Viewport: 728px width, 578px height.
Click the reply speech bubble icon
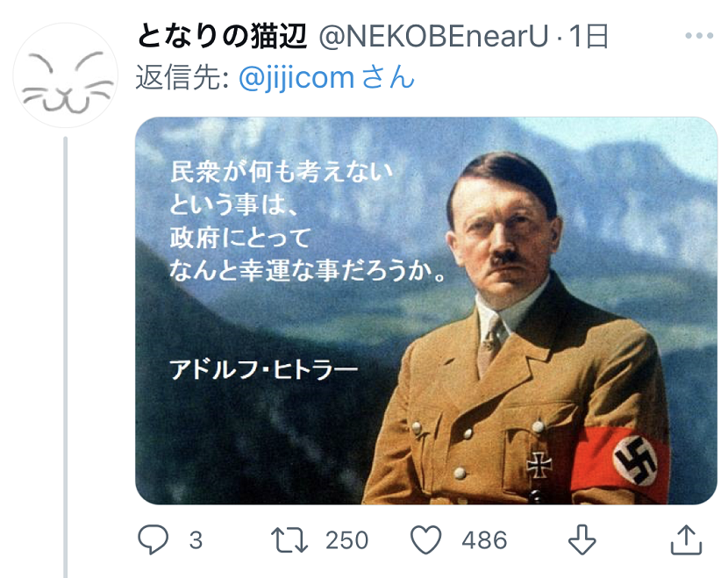[x=153, y=539]
